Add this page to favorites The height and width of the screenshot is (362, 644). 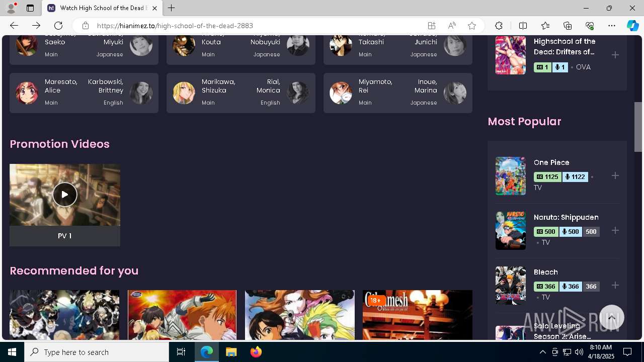(x=472, y=26)
